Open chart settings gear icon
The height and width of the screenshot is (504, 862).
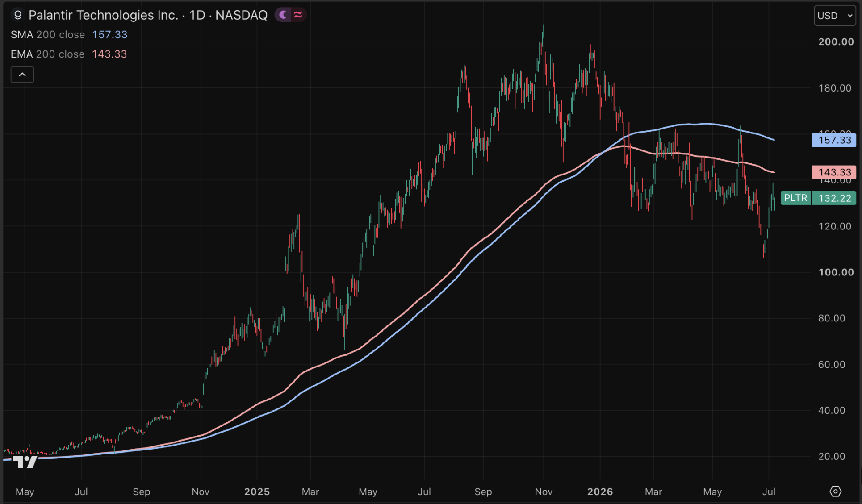(835, 492)
